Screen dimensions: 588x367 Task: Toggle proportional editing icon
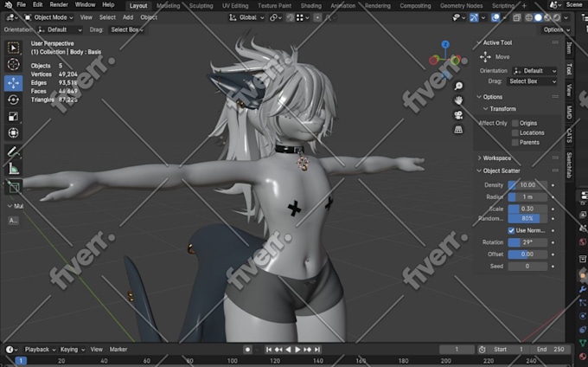[x=317, y=17]
